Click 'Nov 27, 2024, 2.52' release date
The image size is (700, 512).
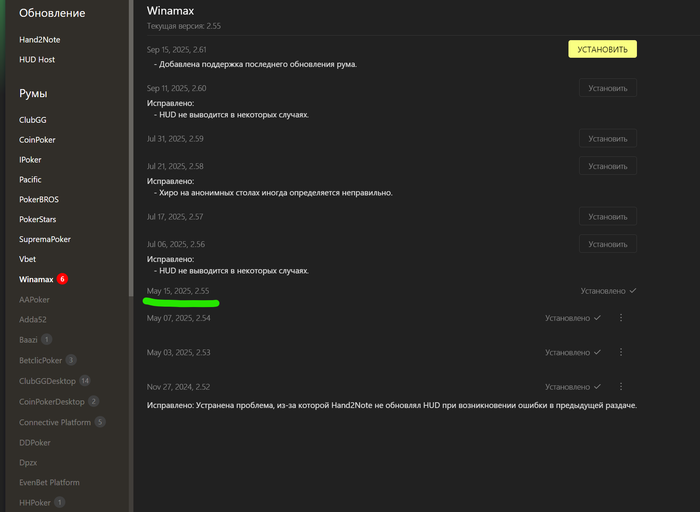178,387
